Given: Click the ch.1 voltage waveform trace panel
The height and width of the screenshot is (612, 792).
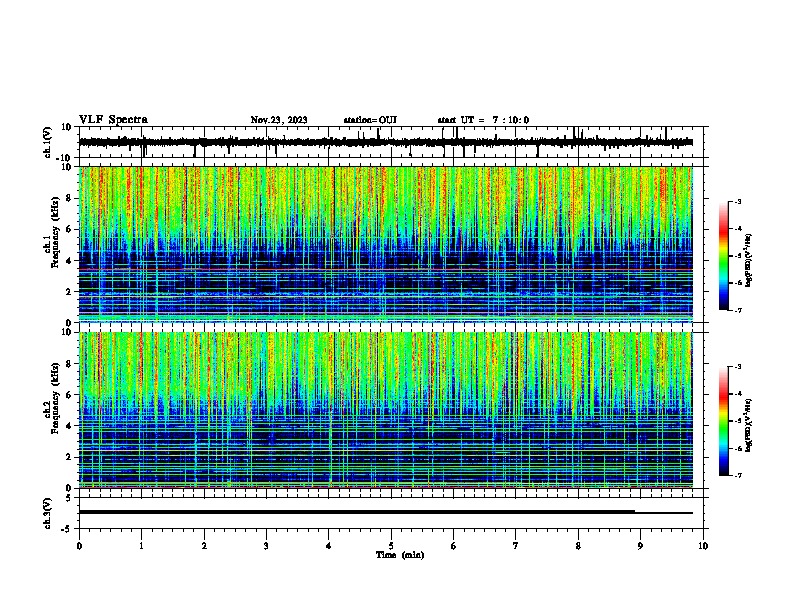Looking at the screenshot, I should [390, 142].
